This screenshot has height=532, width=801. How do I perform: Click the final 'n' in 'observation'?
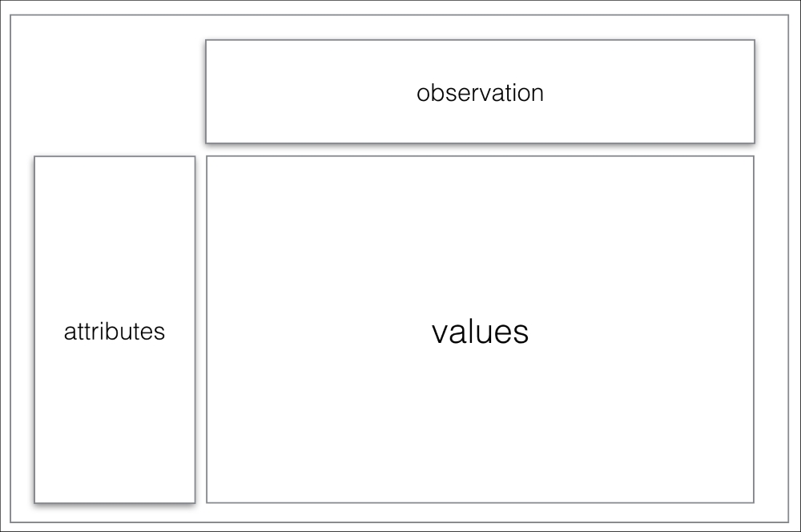click(537, 95)
